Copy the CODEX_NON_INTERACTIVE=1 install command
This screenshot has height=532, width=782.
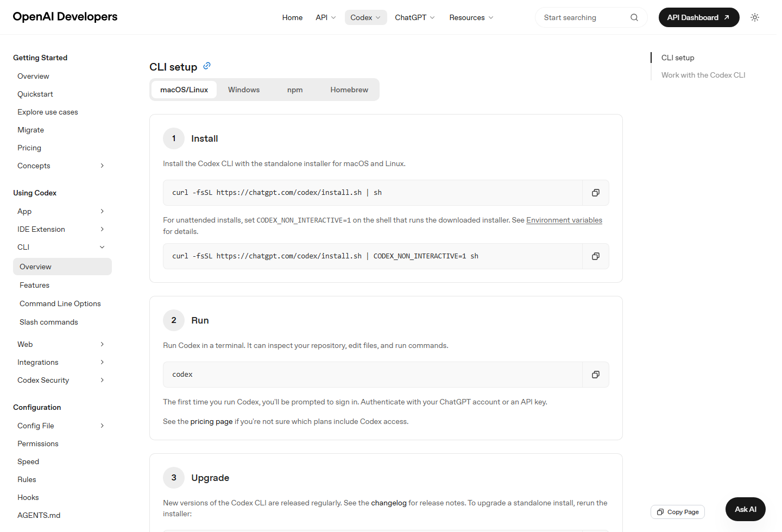pos(596,256)
